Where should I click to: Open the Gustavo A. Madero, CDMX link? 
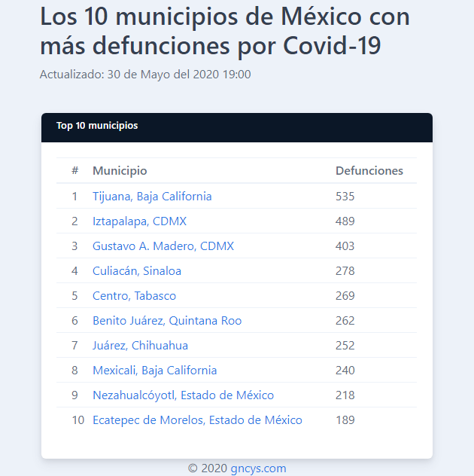click(x=163, y=246)
